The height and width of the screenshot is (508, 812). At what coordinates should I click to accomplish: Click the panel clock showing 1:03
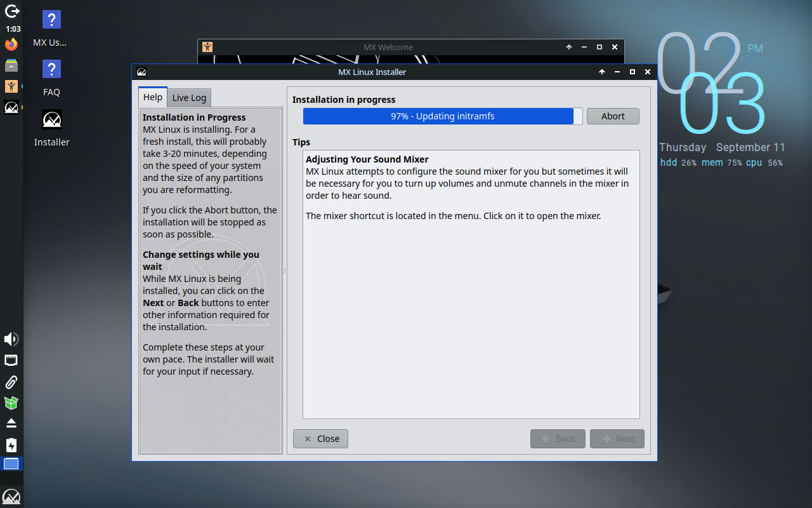tap(13, 29)
